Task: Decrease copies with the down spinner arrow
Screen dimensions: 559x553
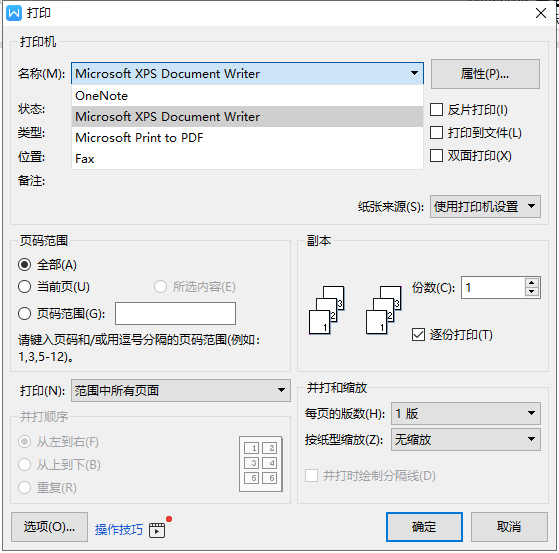Action: (532, 292)
